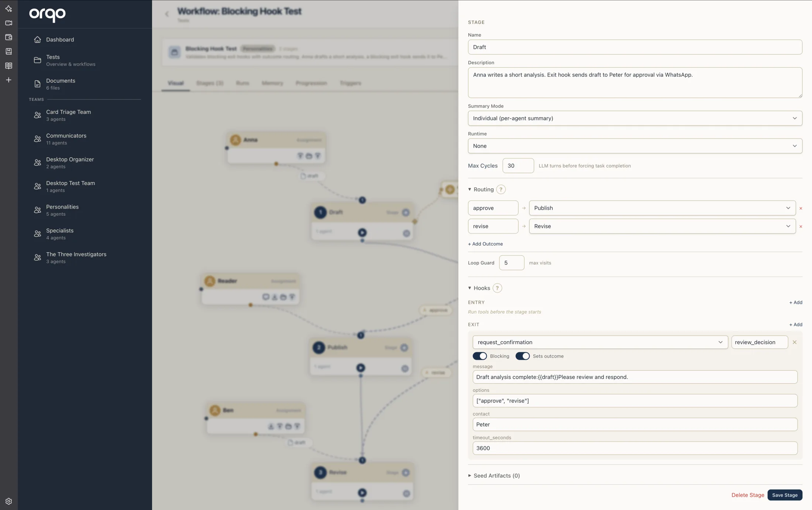The width and height of the screenshot is (812, 510).
Task: Open the approve target Publish dropdown
Action: (662, 208)
